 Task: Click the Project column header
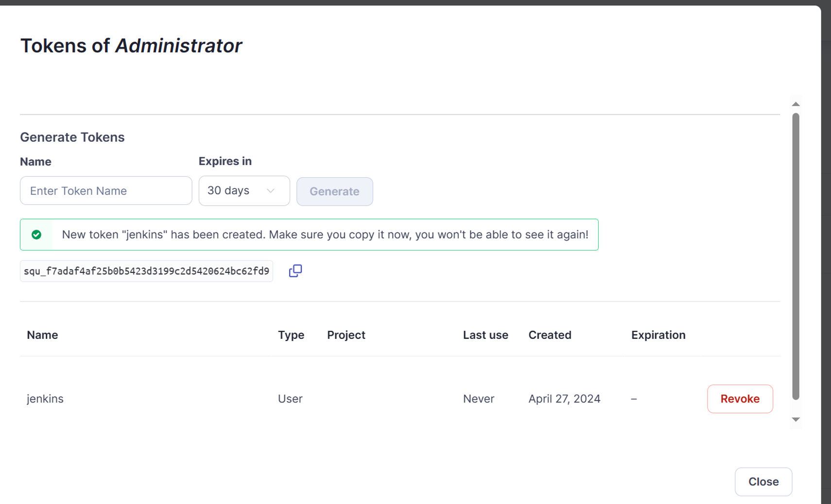tap(346, 335)
